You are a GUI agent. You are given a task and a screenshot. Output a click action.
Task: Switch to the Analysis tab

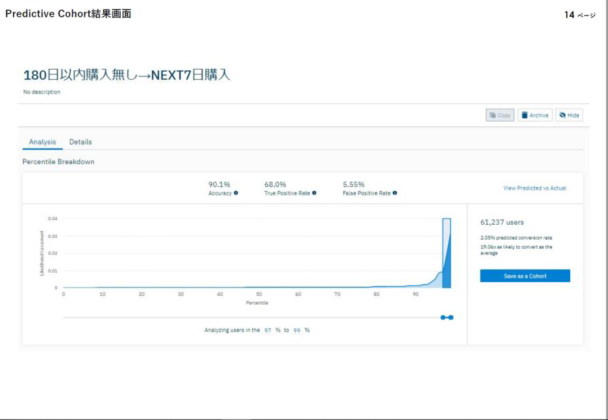42,142
